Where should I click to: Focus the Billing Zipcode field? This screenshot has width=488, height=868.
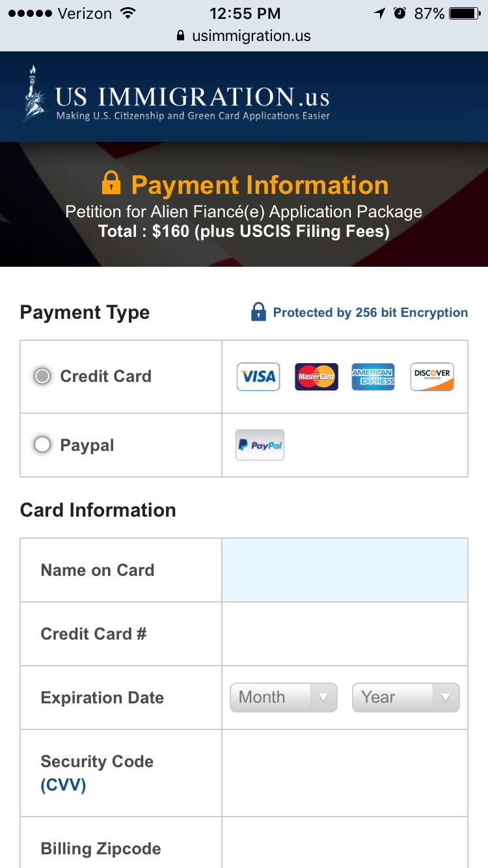click(x=345, y=843)
